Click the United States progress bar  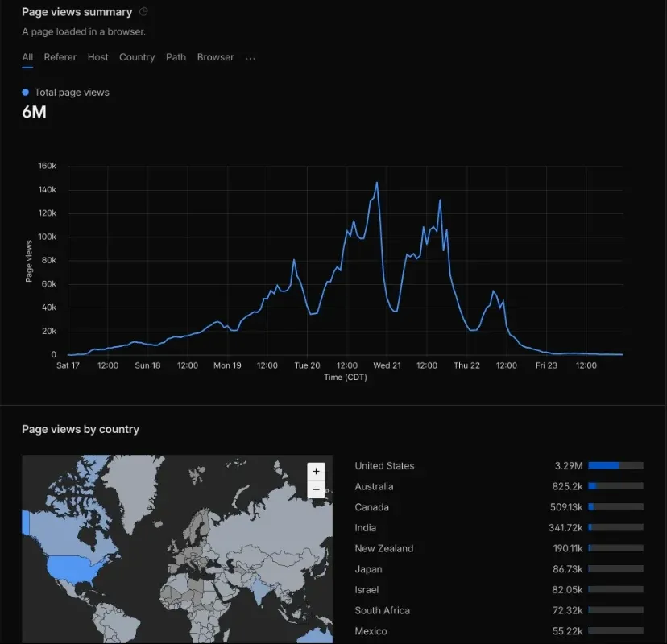[616, 465]
